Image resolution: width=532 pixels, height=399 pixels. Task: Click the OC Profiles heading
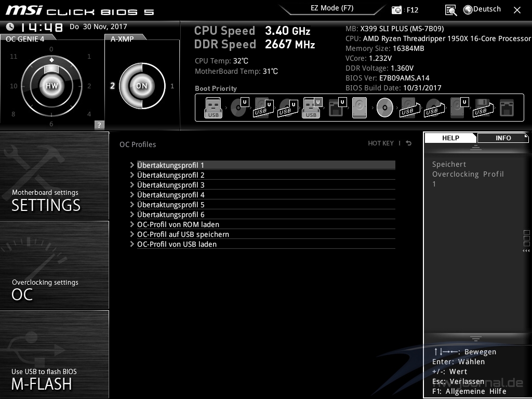tap(138, 144)
